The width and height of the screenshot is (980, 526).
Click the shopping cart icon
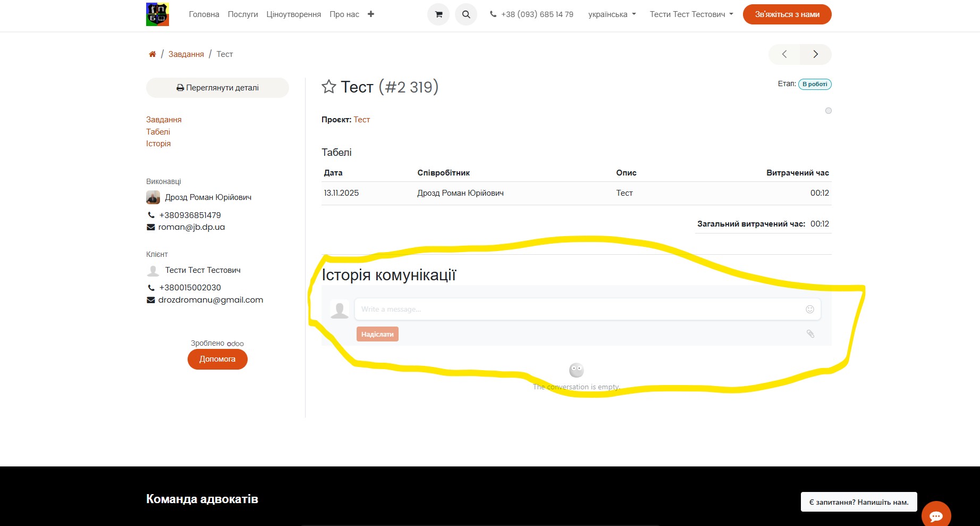pyautogui.click(x=438, y=14)
